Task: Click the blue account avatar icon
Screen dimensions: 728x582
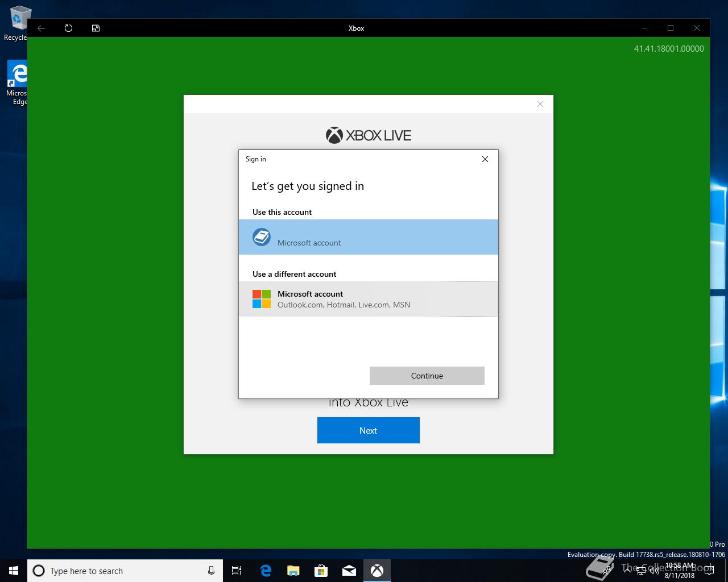Action: tap(262, 237)
